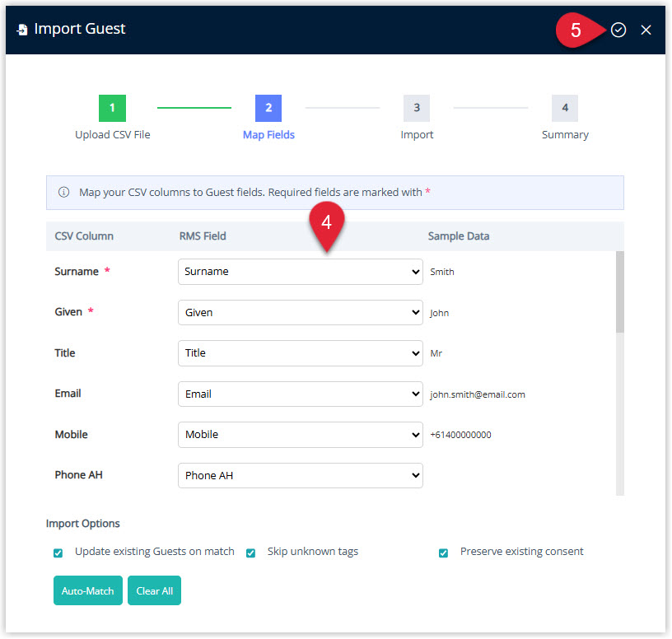Click the CSV Column header
The width and height of the screenshot is (672, 639).
[84, 236]
